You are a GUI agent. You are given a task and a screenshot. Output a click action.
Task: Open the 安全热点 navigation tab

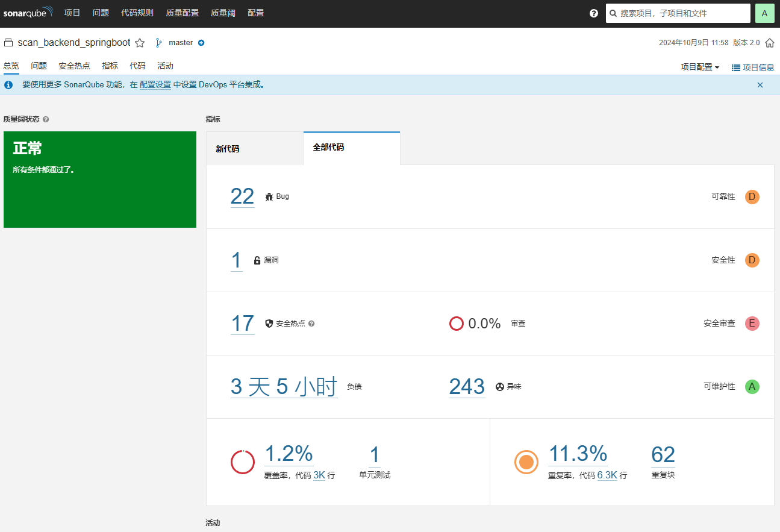pos(74,66)
